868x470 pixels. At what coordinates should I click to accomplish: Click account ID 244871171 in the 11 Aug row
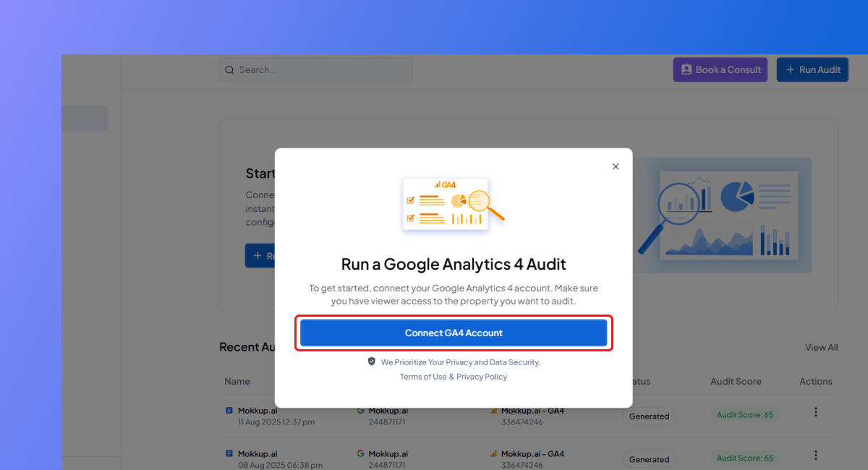[x=387, y=422]
